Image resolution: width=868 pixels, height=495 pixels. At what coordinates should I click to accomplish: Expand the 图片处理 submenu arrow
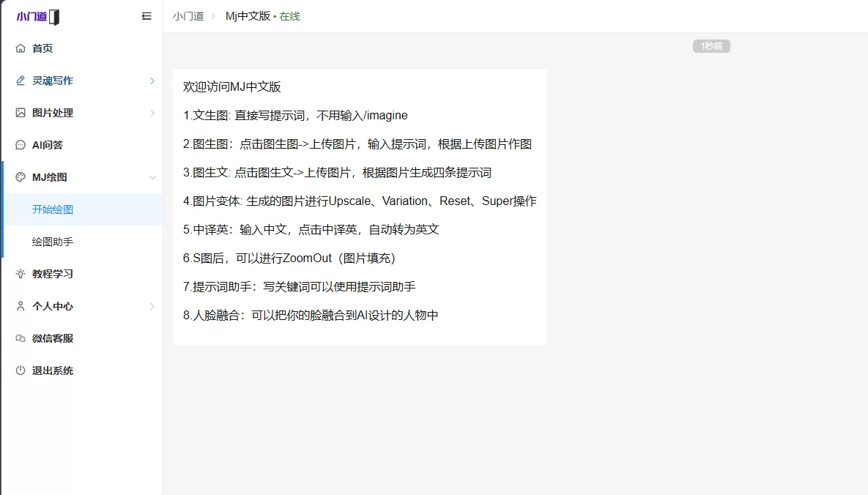[x=152, y=113]
